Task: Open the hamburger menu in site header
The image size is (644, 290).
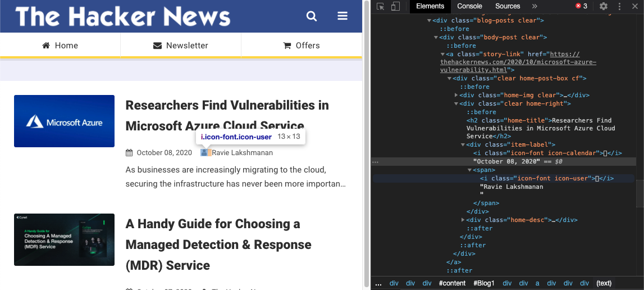Action: point(342,16)
